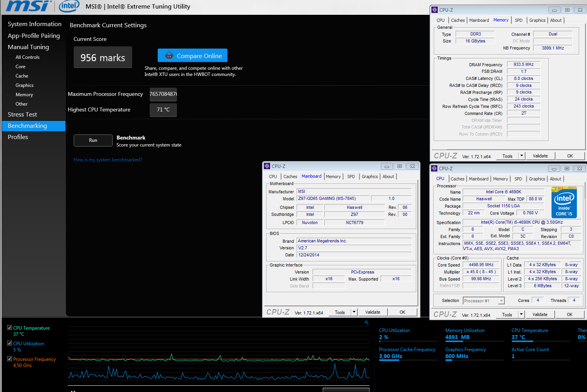Click the MSI logo in the header
The image size is (587, 392).
(x=28, y=6)
